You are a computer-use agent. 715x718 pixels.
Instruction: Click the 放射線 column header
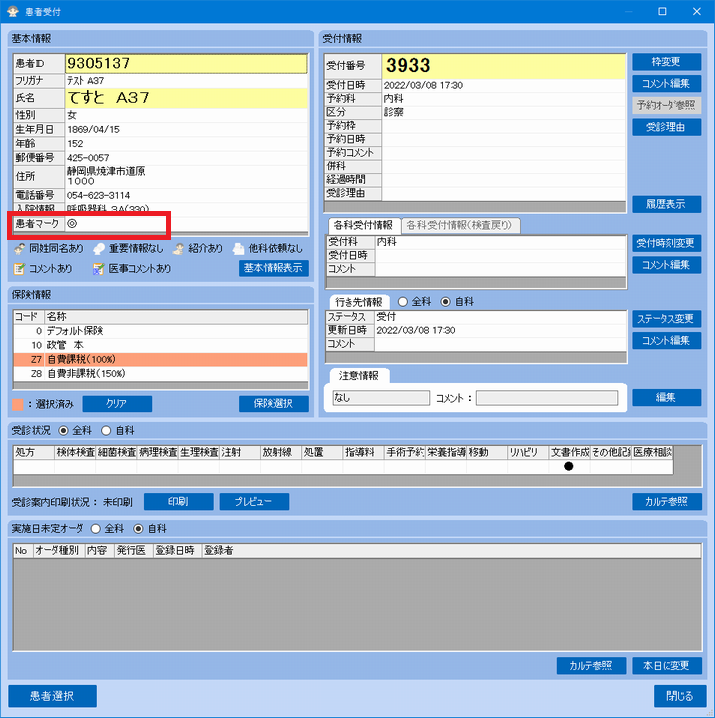(x=281, y=453)
